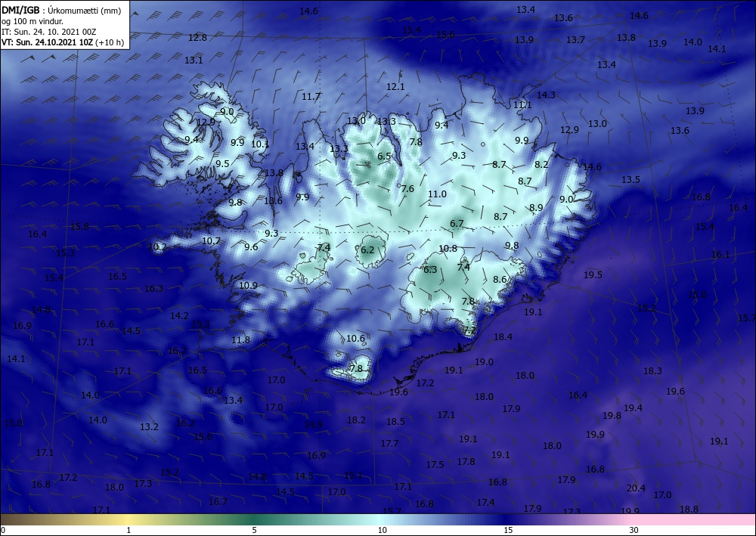The width and height of the screenshot is (756, 536).
Task: Click the map value 19.0
Action: pyautogui.click(x=484, y=361)
